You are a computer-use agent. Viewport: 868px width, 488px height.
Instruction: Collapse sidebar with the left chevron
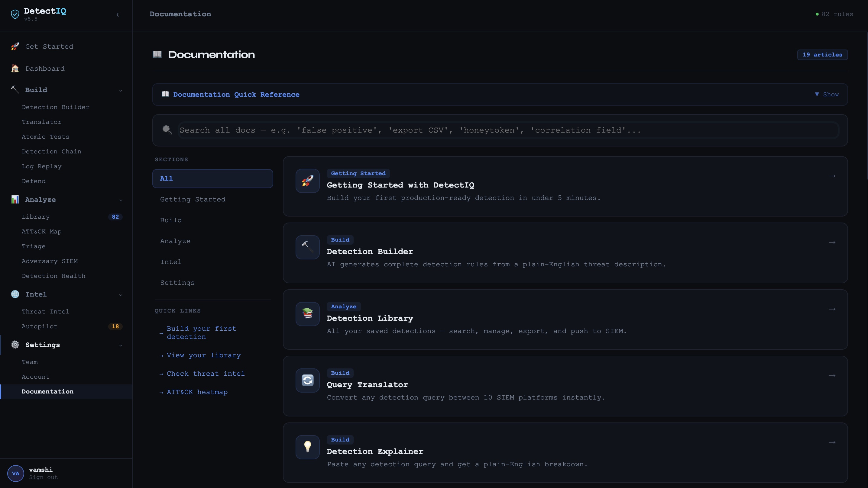coord(118,14)
